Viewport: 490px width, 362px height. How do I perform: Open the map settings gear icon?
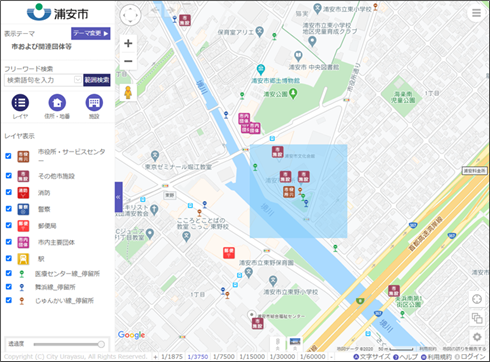477,337
